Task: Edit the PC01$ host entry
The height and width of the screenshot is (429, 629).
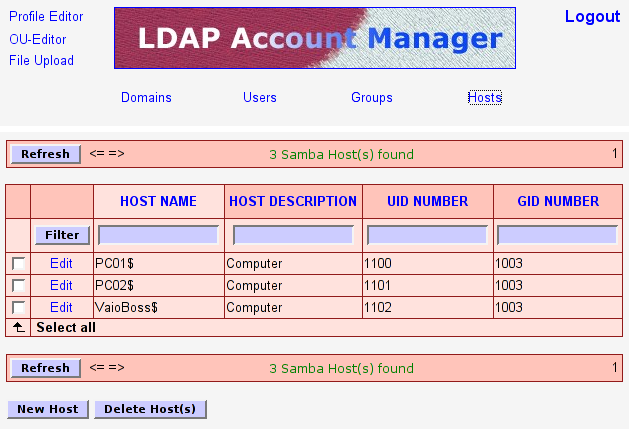Action: click(x=61, y=264)
